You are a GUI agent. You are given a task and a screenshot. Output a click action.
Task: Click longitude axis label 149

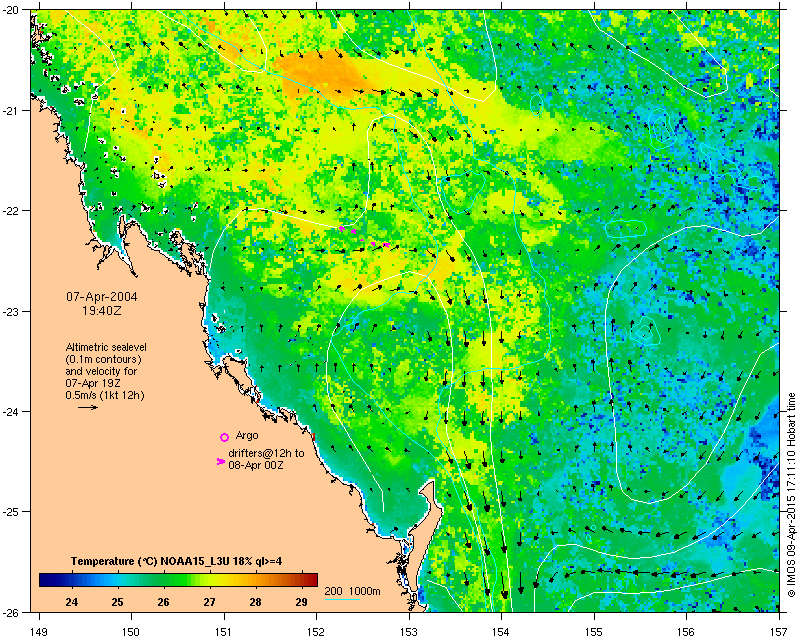click(39, 631)
